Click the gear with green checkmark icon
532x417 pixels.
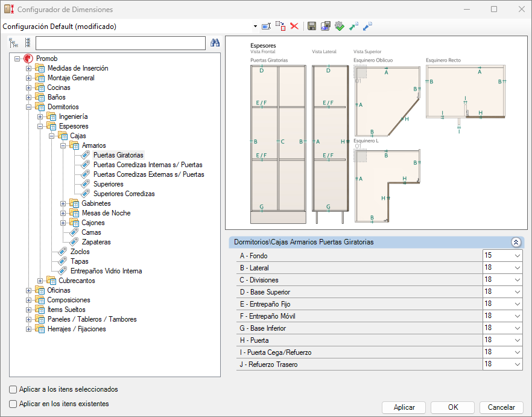pos(339,26)
